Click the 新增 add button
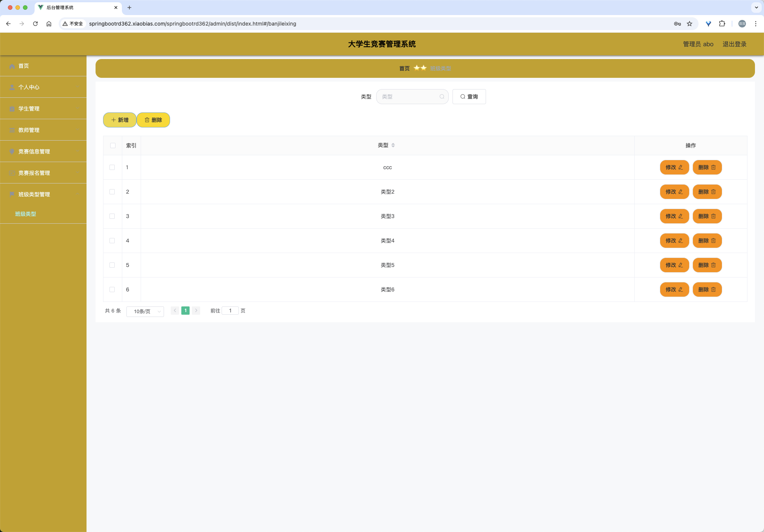This screenshot has height=532, width=764. 120,120
